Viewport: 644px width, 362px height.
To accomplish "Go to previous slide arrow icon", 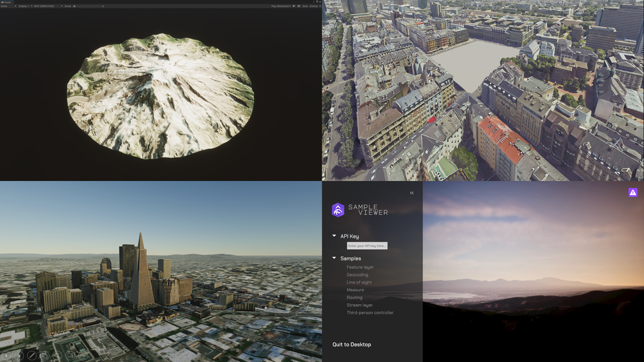I will click(6, 356).
